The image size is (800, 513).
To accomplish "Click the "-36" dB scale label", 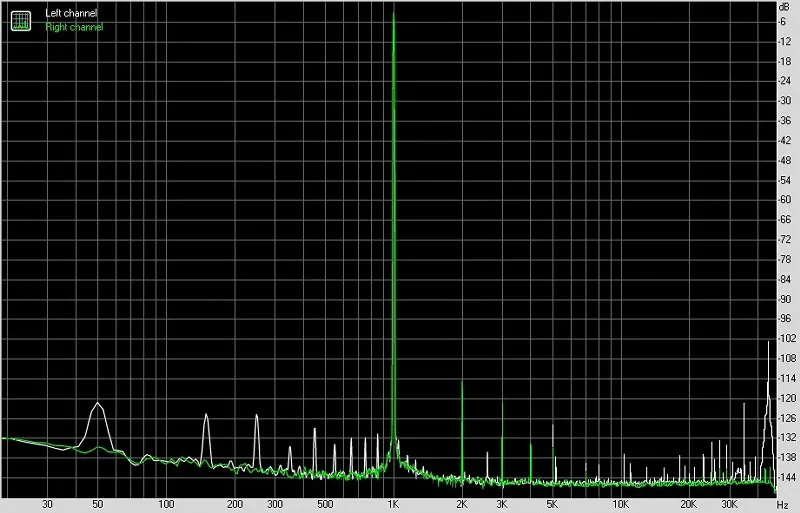I will point(784,120).
